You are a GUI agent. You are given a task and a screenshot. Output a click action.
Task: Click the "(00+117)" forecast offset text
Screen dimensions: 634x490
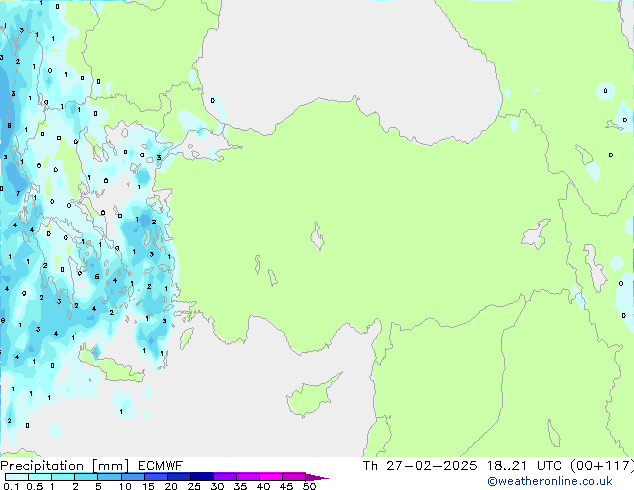(x=602, y=466)
